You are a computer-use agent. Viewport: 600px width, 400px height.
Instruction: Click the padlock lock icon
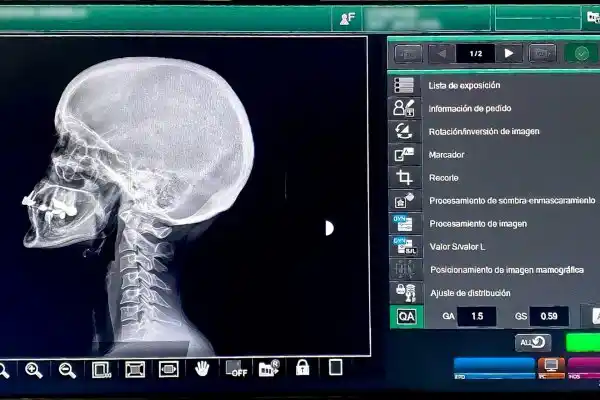tap(302, 368)
